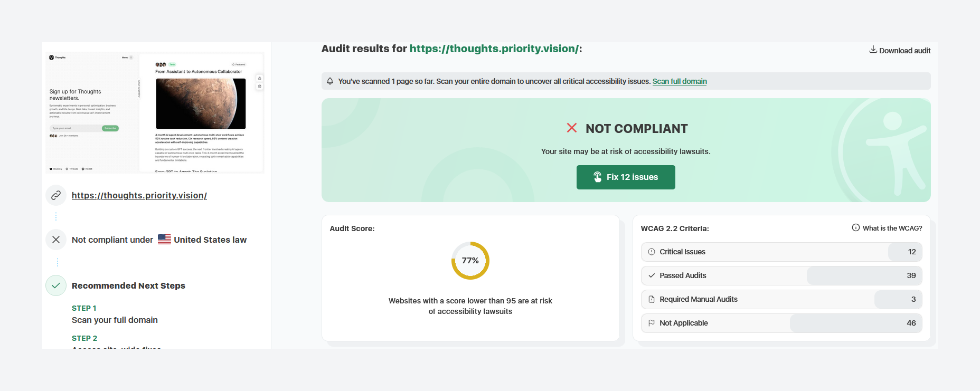
Task: Click the green checkmark next steps icon
Action: point(56,285)
